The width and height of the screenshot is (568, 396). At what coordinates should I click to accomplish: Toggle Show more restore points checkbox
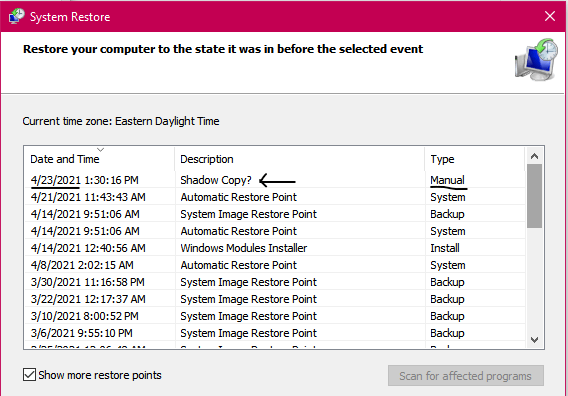(x=29, y=375)
